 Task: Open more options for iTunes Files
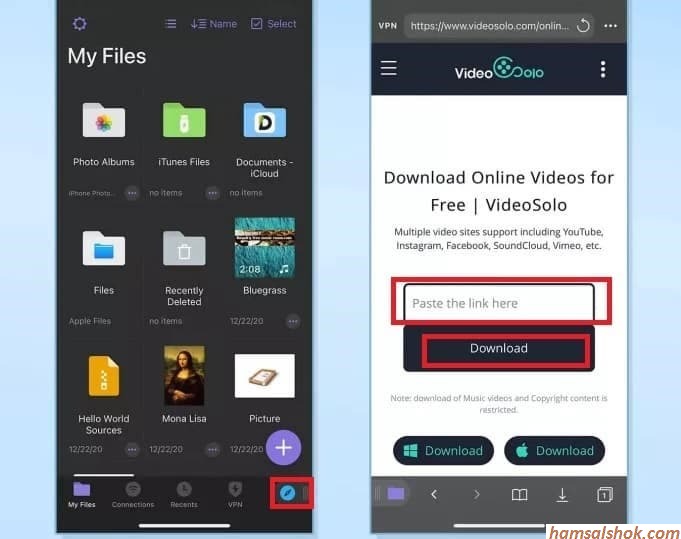coord(212,193)
